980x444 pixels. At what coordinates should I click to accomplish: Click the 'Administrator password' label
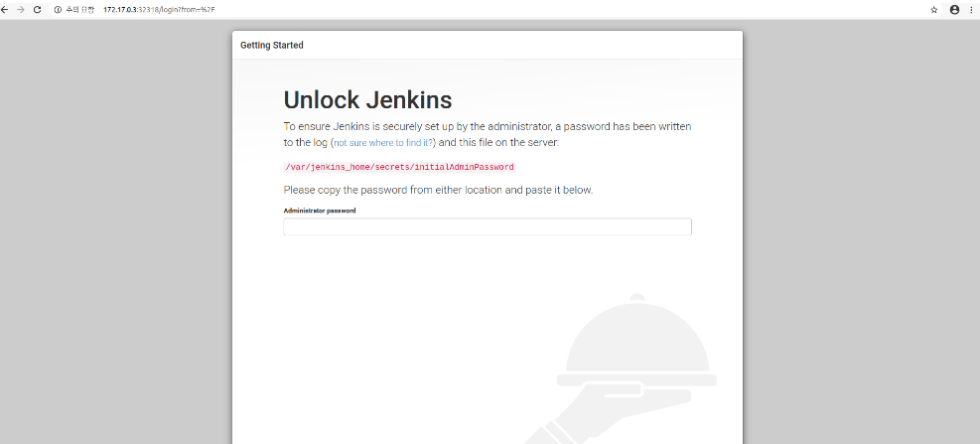click(320, 211)
